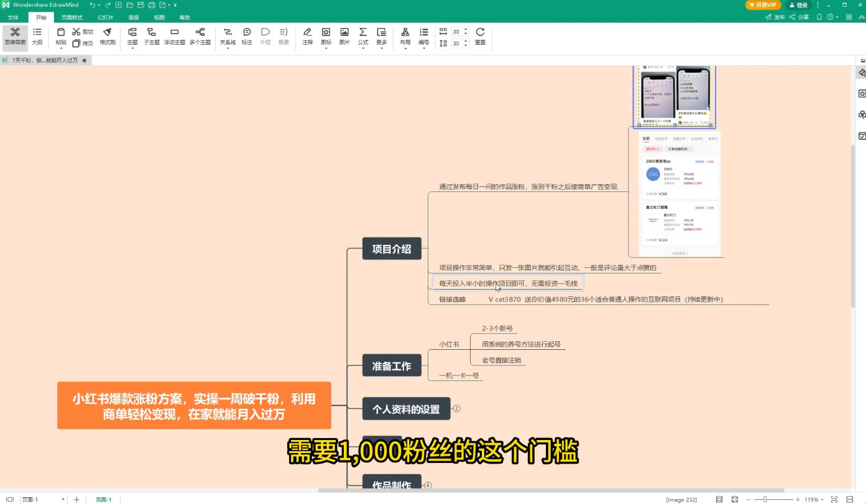The height and width of the screenshot is (504, 866).
Task: Toggle Mind Map view in the ribbon
Action: (16, 36)
